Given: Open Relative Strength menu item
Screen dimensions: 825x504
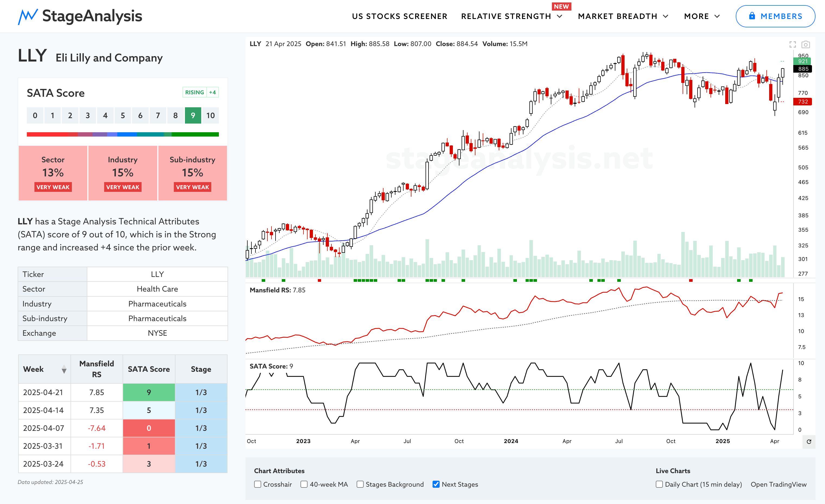Looking at the screenshot, I should click(x=506, y=16).
